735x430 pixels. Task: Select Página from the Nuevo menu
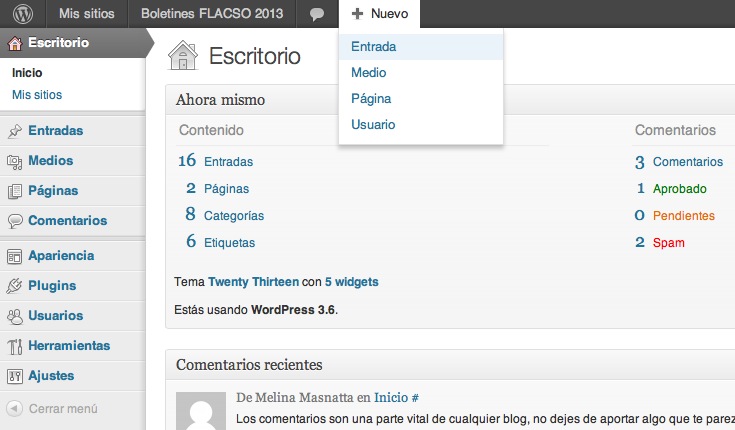point(371,98)
